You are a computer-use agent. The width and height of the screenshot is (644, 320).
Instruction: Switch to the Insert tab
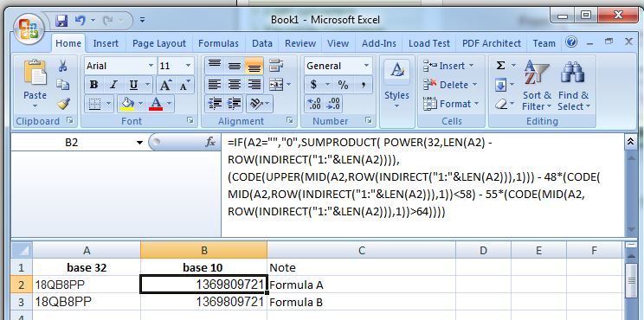(106, 43)
